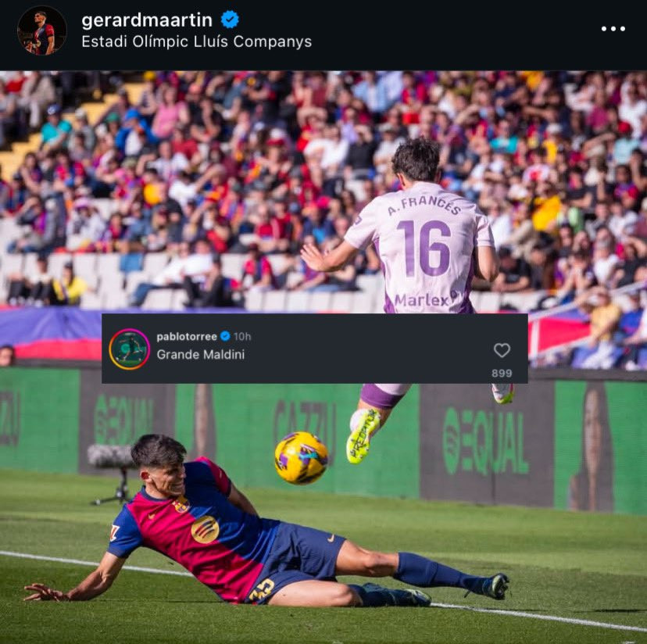Tap the verified badge next to pablotorree
Viewport: 647px width, 644px height.
coord(225,336)
